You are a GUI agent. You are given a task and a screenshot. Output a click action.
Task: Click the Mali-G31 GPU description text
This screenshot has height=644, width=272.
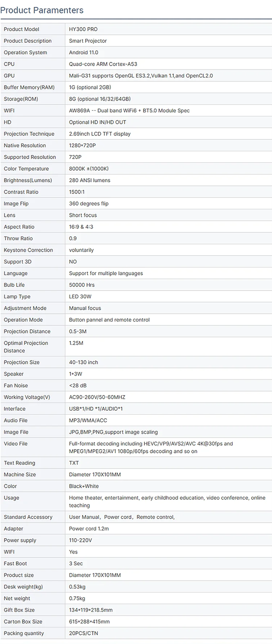pos(141,76)
